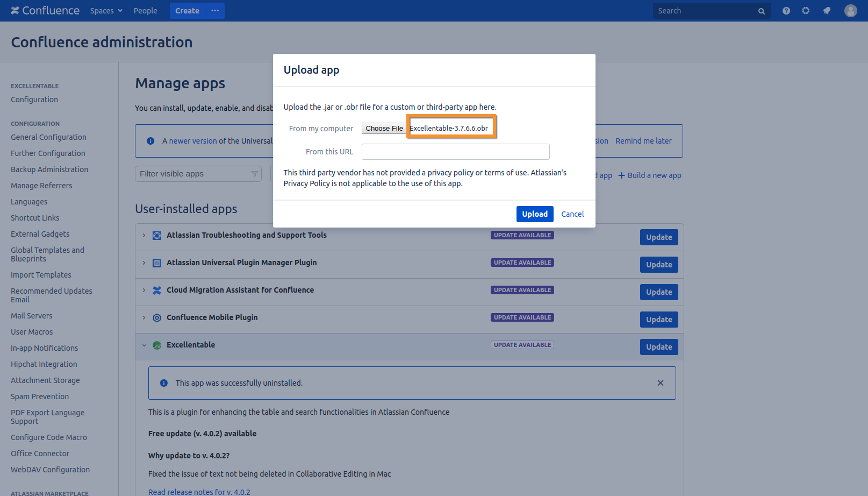
Task: Open the help question mark menu
Action: tap(786, 11)
